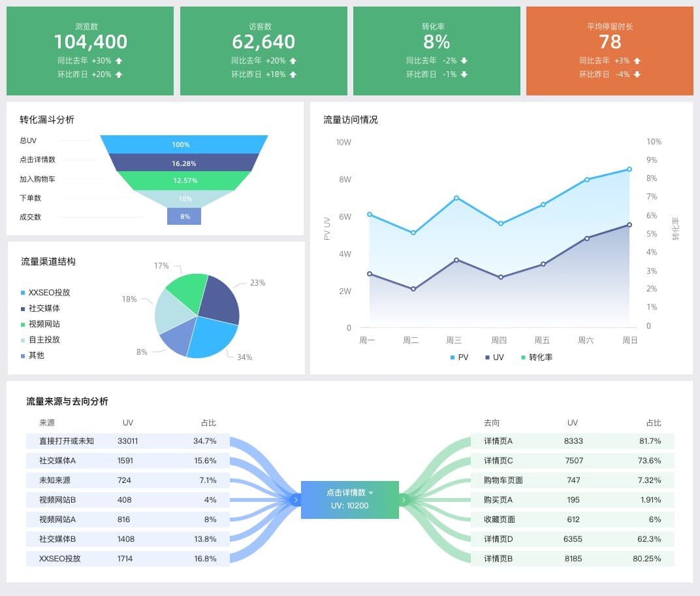Click the 平均停留时长 orange card
This screenshot has width=700, height=596.
tap(610, 51)
